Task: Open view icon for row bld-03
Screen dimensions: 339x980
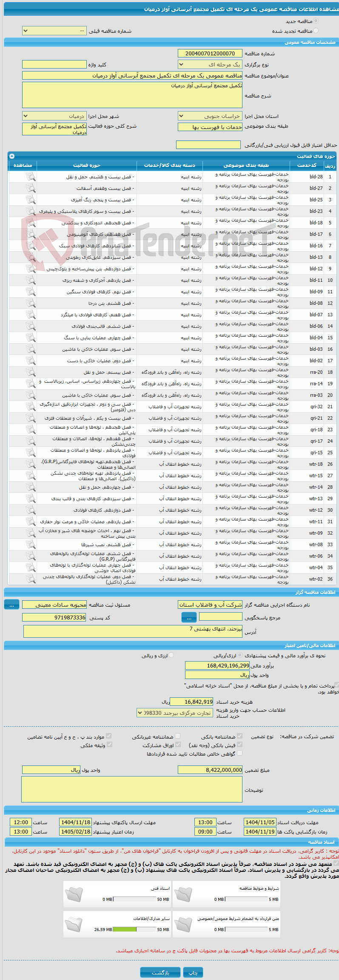Action: (31, 349)
